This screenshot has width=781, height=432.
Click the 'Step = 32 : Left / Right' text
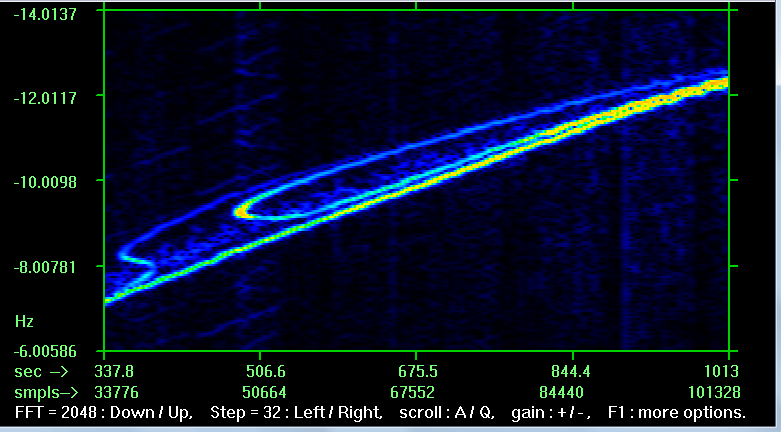pos(296,413)
